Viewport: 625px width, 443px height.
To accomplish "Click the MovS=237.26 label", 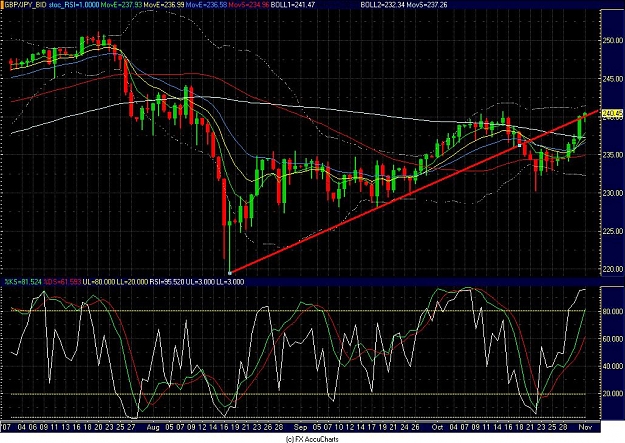I will 427,5.
